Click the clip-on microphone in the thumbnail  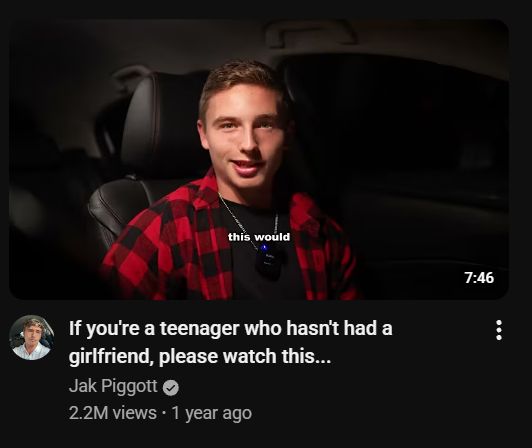[x=270, y=263]
